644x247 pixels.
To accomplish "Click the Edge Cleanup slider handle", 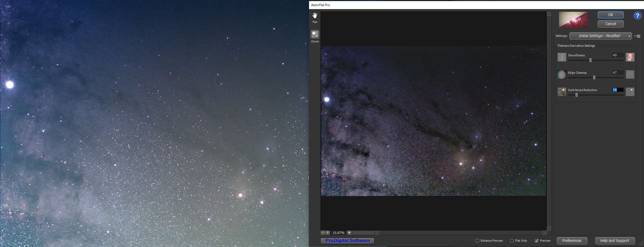I will [594, 78].
